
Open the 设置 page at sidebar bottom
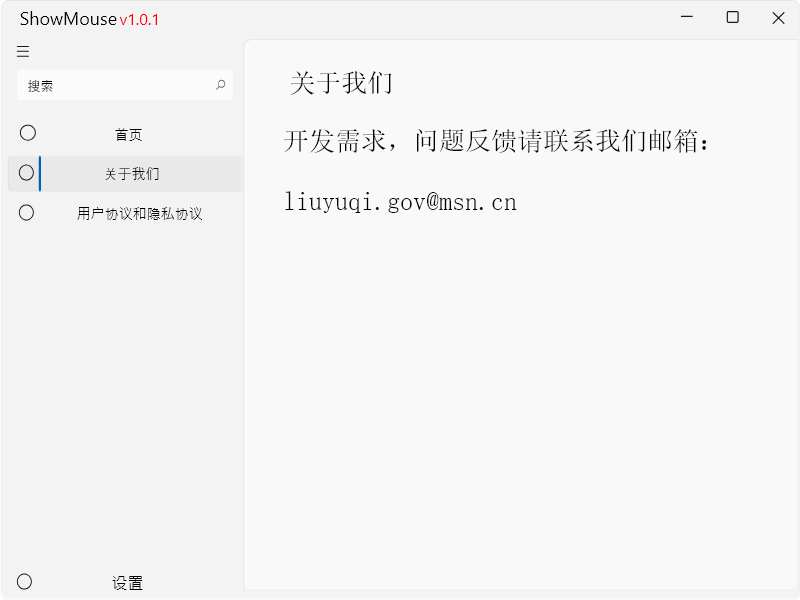(127, 583)
